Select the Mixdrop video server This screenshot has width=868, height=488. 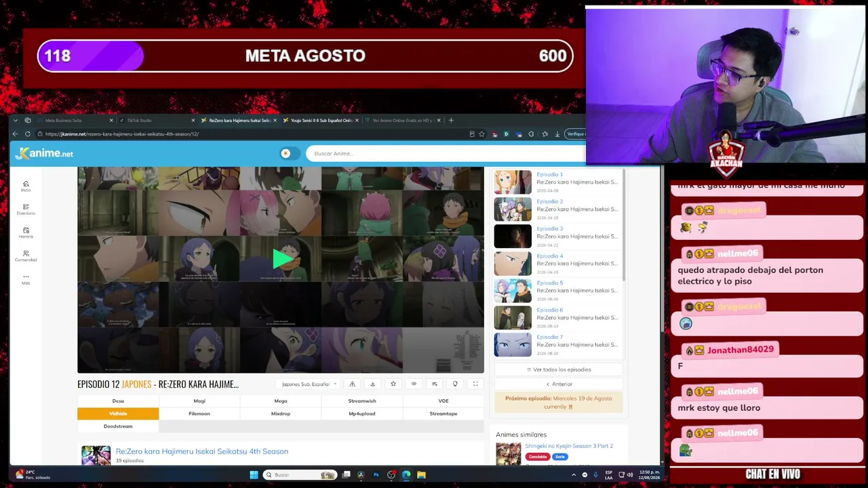[281, 413]
